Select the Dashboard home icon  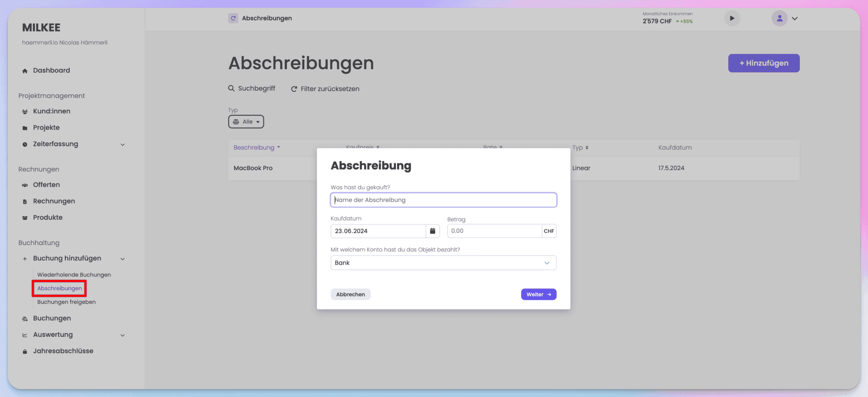click(x=25, y=70)
